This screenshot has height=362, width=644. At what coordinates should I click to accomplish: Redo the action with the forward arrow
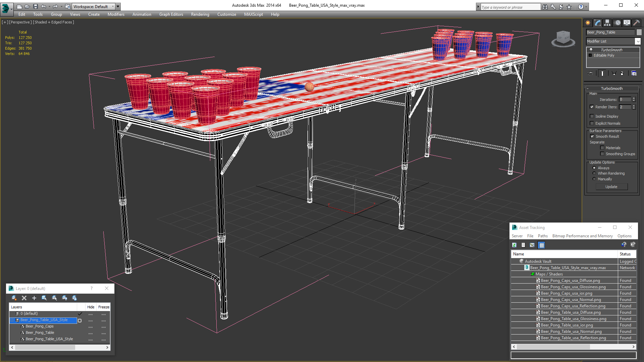pos(55,6)
